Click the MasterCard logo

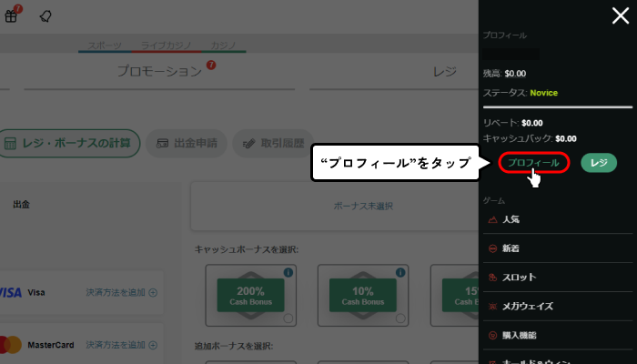click(x=11, y=345)
